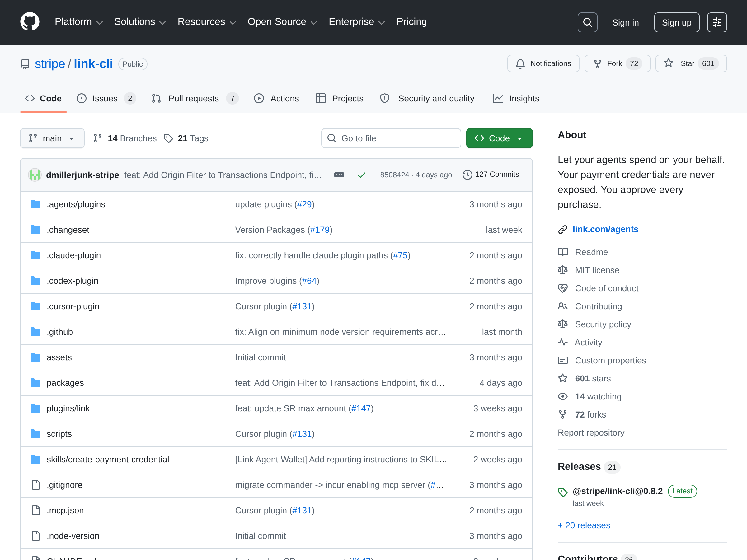Image resolution: width=747 pixels, height=560 pixels.
Task: Click the GitHub logo home icon
Action: click(30, 22)
